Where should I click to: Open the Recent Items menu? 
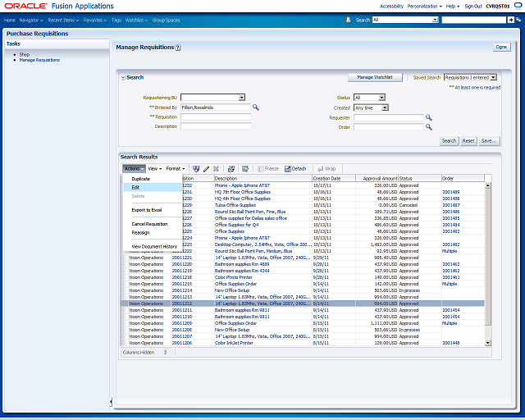coord(63,20)
